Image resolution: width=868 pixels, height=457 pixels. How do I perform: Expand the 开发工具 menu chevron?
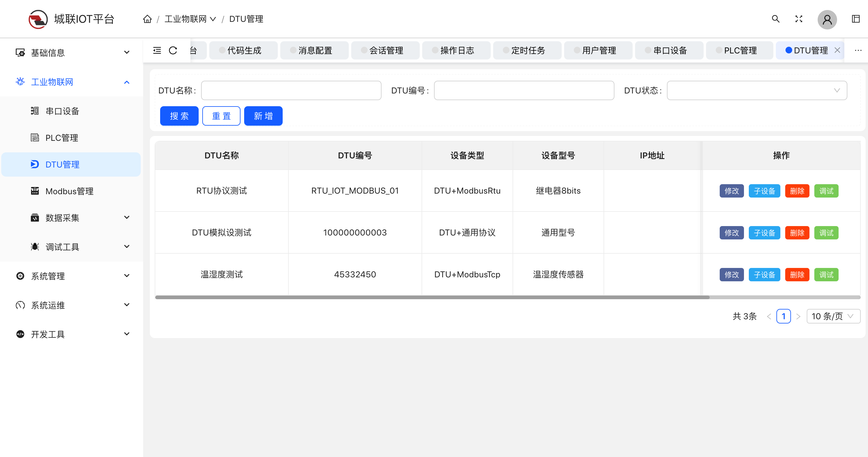(x=127, y=334)
